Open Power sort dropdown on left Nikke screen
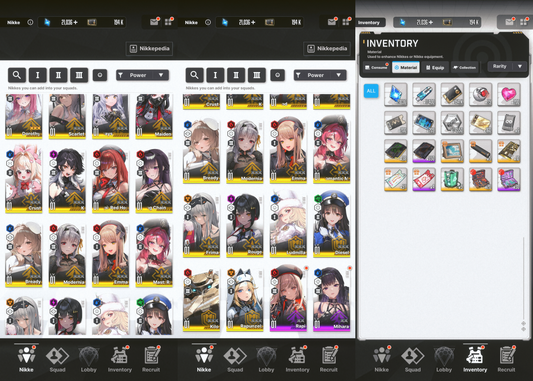 point(142,75)
